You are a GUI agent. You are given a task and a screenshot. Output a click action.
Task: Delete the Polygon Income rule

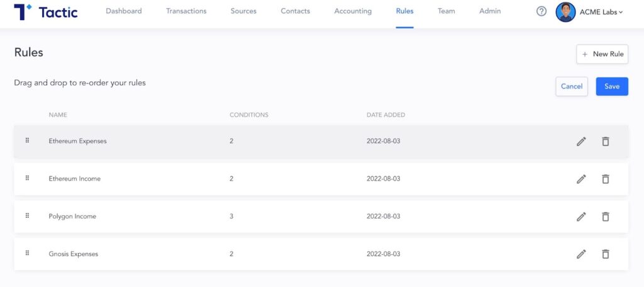[605, 217]
